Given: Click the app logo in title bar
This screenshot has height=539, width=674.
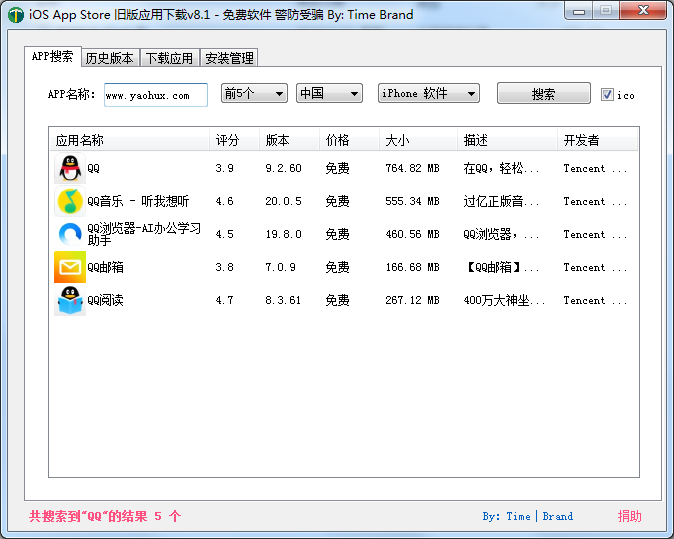Looking at the screenshot, I should 16,15.
